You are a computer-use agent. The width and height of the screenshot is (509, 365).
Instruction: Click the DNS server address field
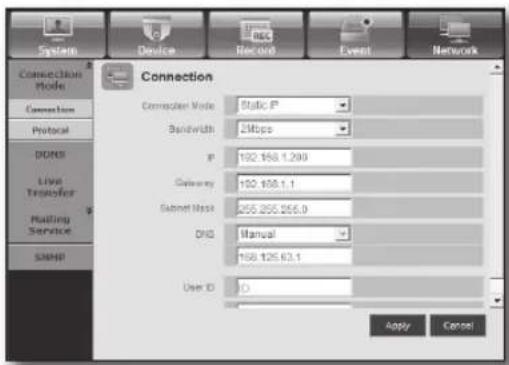point(294,257)
